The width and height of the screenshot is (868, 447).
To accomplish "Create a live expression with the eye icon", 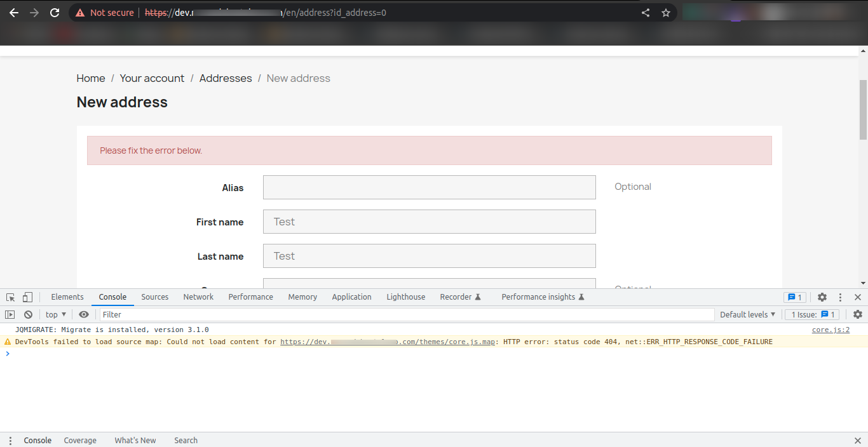I will 84,314.
